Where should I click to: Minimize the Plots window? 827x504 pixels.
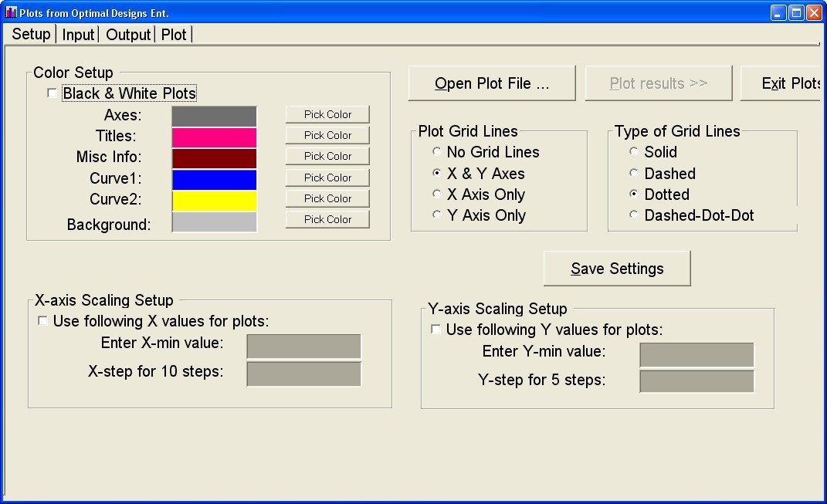[778, 12]
